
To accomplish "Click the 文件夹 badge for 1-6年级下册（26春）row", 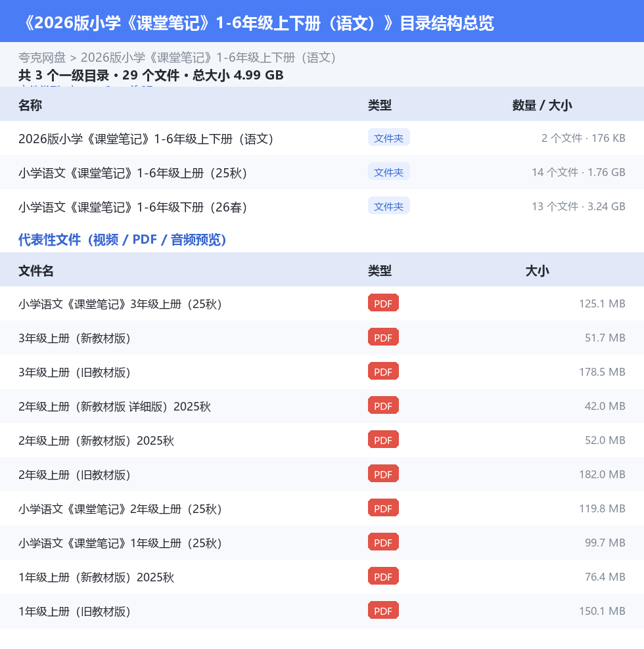I will point(388,206).
